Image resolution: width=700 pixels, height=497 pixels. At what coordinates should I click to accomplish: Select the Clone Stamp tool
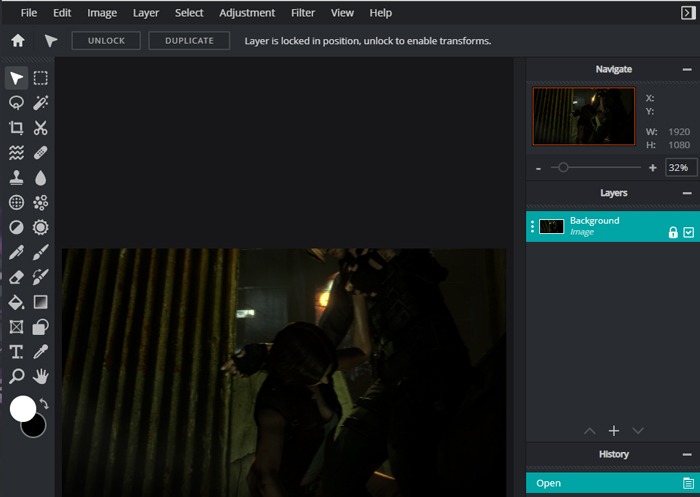pos(16,178)
